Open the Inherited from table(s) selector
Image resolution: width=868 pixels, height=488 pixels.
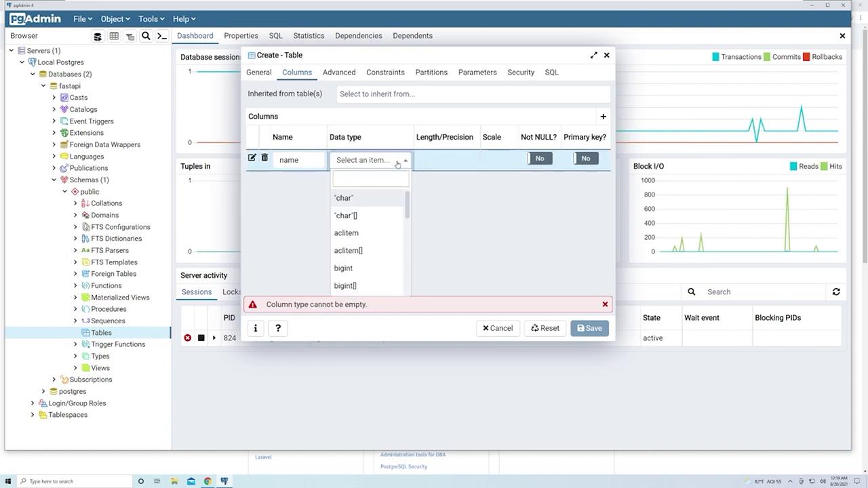coord(473,94)
